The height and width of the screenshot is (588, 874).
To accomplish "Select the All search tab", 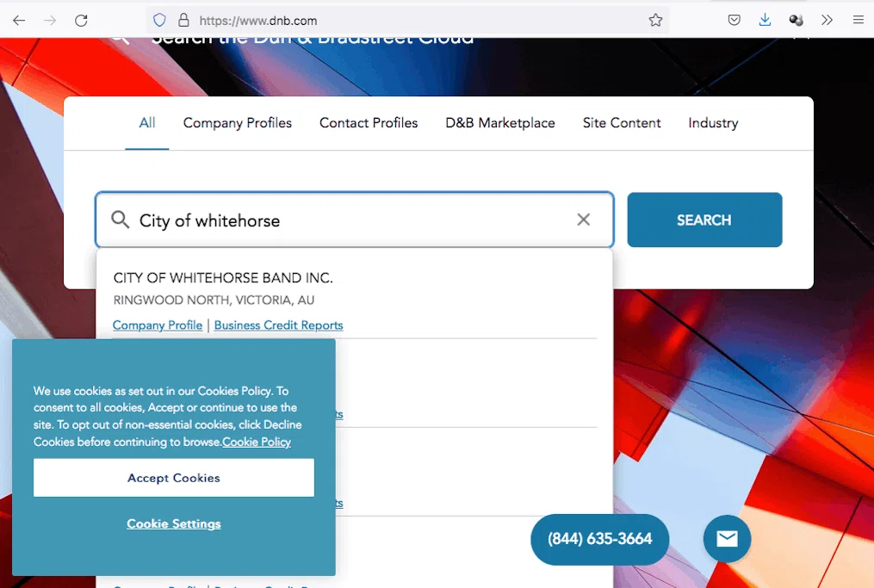I will [147, 122].
